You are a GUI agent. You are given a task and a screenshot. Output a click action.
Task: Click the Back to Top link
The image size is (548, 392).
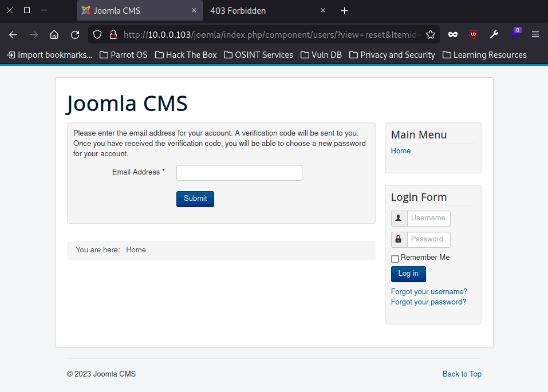(462, 374)
